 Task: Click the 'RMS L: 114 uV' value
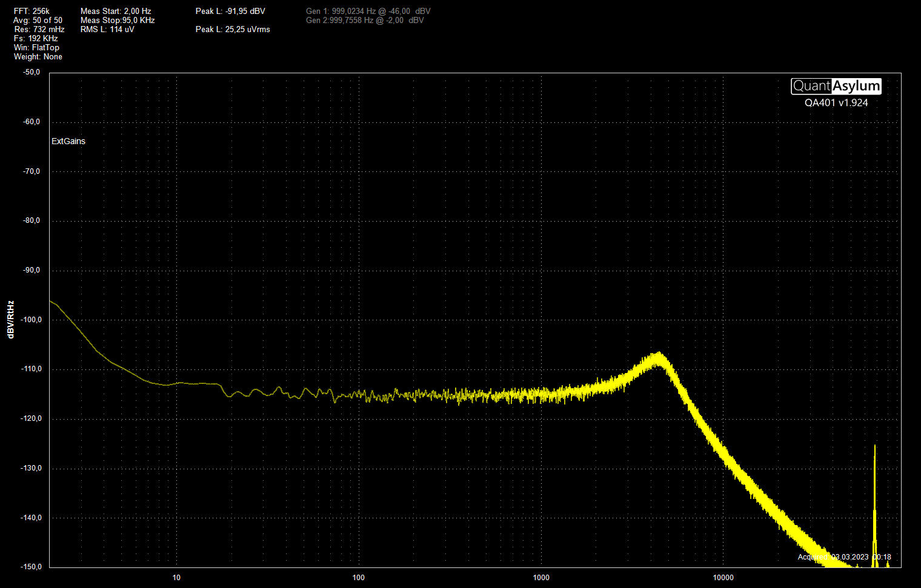[107, 29]
